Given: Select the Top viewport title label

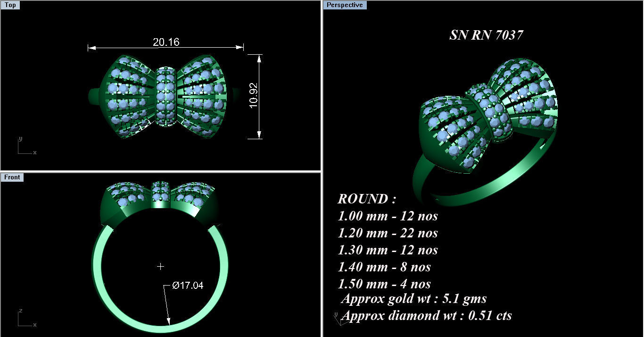Looking at the screenshot, I should point(10,5).
